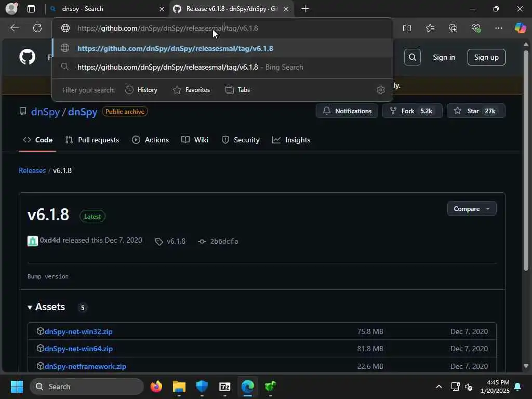Open the green cubes taskbar app
This screenshot has height=399, width=532.
tap(270, 386)
